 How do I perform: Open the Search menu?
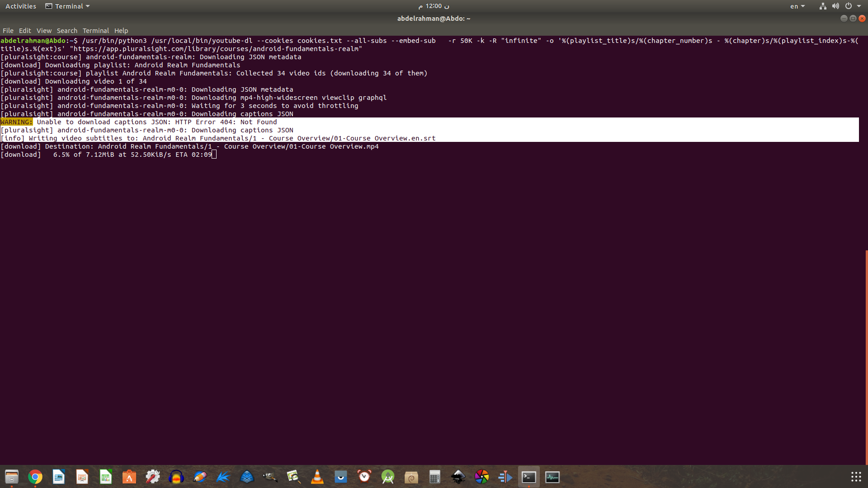pos(67,31)
